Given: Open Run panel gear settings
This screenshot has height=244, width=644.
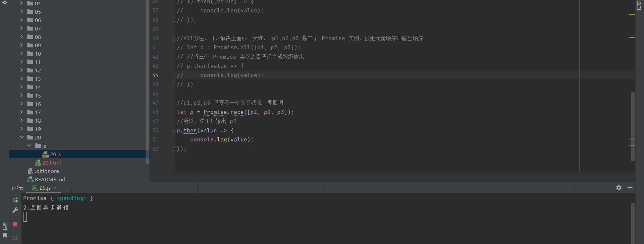Looking at the screenshot, I should click(x=619, y=188).
